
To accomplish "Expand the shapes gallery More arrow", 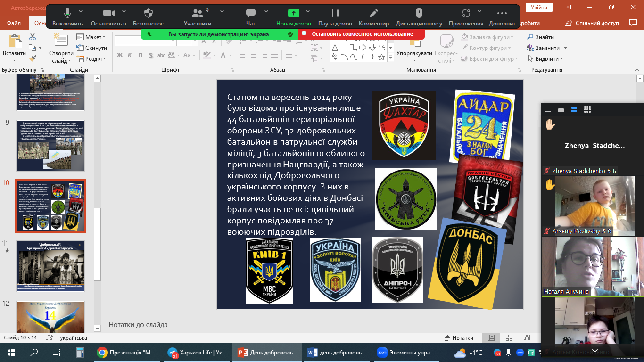I will click(x=390, y=58).
